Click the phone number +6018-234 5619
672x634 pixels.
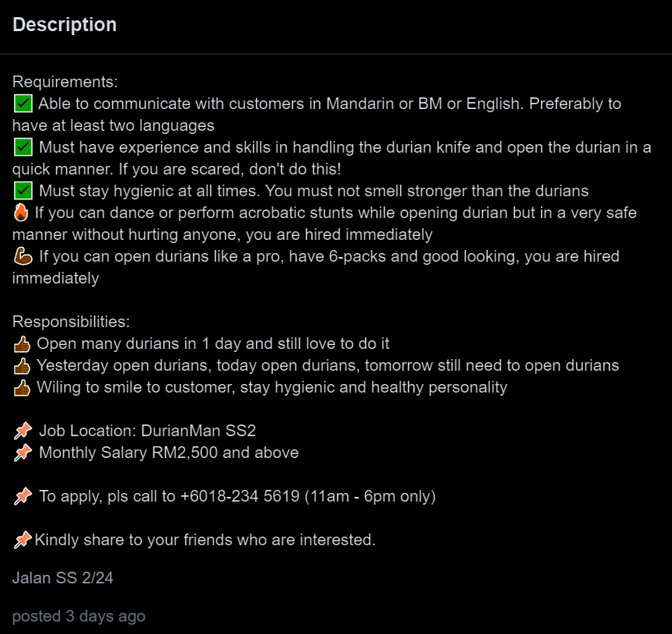pos(240,496)
